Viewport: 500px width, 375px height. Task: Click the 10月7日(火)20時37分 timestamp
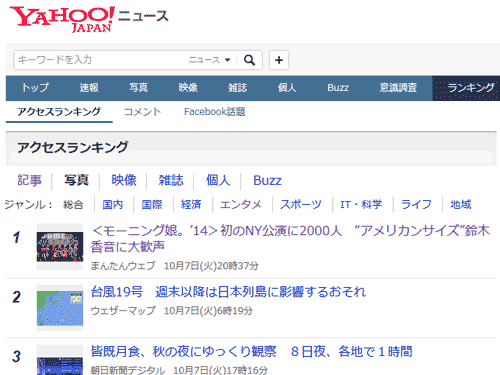[211, 266]
